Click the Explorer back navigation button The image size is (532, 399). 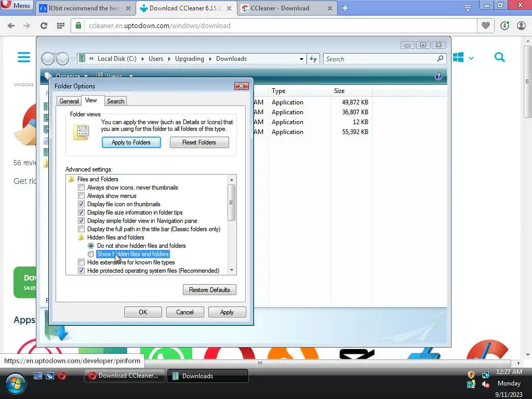48,59
